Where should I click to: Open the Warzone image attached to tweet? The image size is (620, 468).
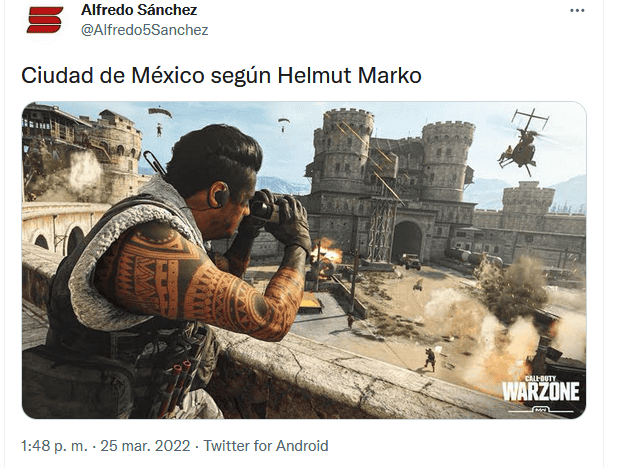click(x=304, y=260)
